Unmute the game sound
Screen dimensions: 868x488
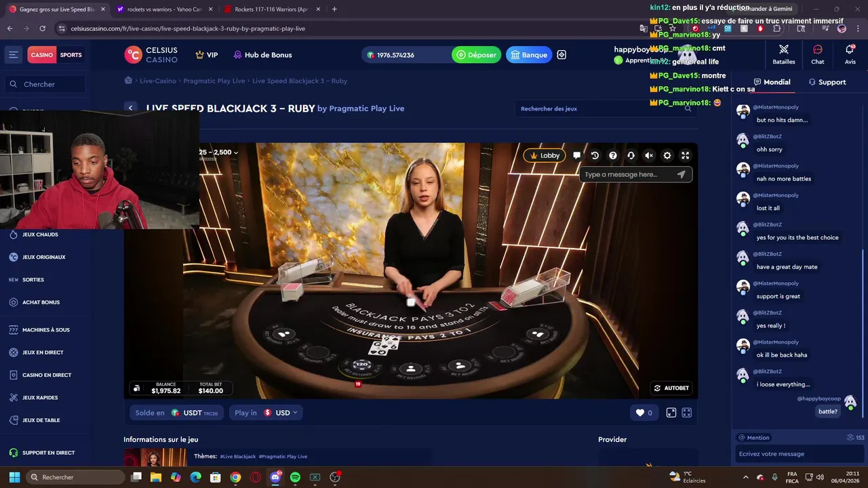click(649, 155)
